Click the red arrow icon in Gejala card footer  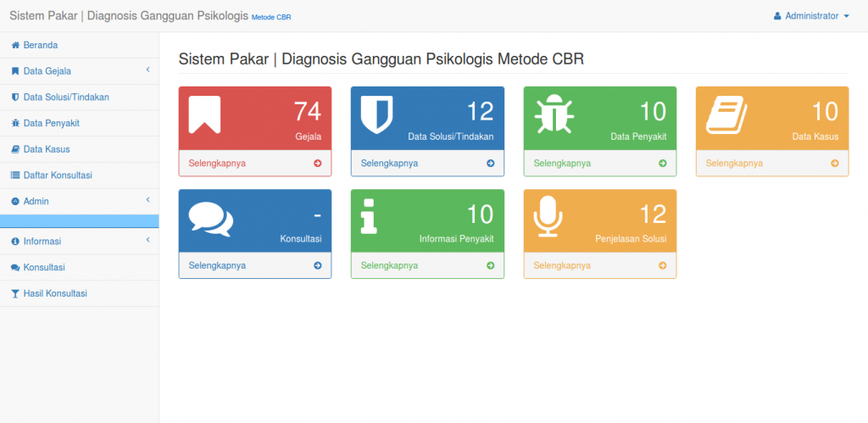[318, 164]
